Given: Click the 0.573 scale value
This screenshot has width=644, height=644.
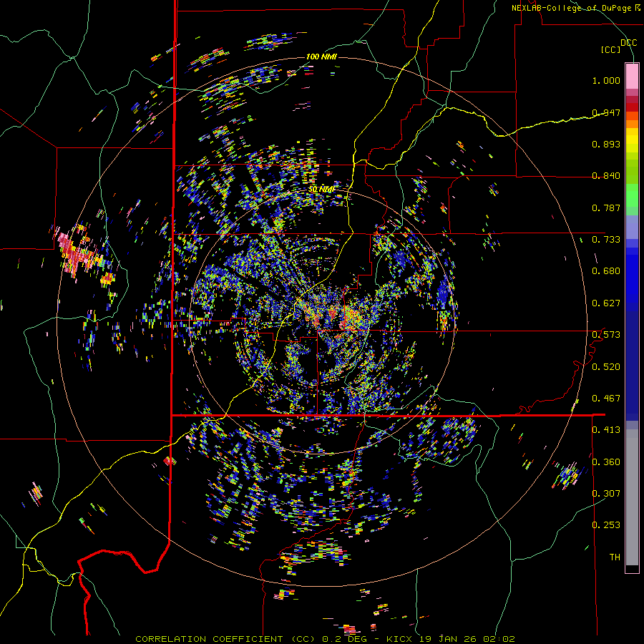Looking at the screenshot, I should (606, 334).
